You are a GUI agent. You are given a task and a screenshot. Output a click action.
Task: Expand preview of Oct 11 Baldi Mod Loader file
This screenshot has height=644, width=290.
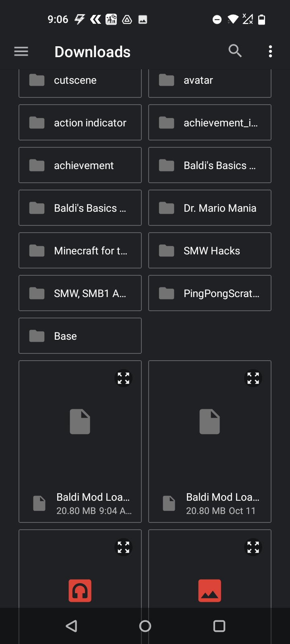[253, 378]
